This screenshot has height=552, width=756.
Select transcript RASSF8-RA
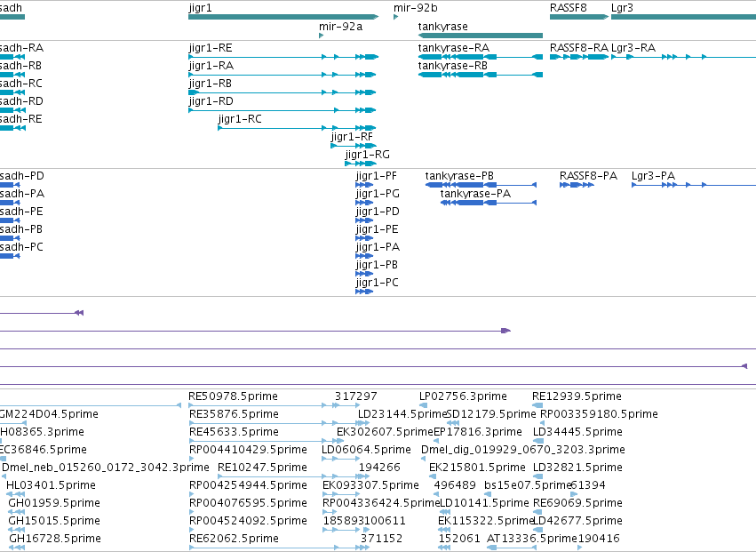579,57
